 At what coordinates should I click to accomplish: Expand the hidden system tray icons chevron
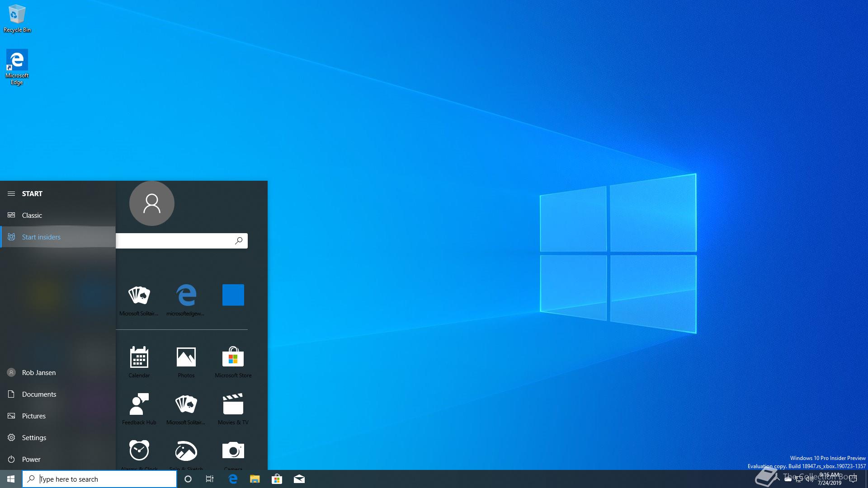(x=777, y=479)
